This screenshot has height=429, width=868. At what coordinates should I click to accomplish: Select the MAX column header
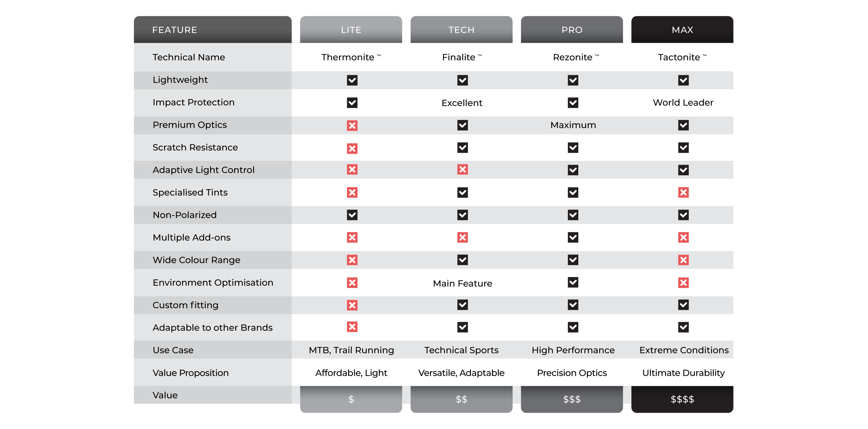(682, 30)
